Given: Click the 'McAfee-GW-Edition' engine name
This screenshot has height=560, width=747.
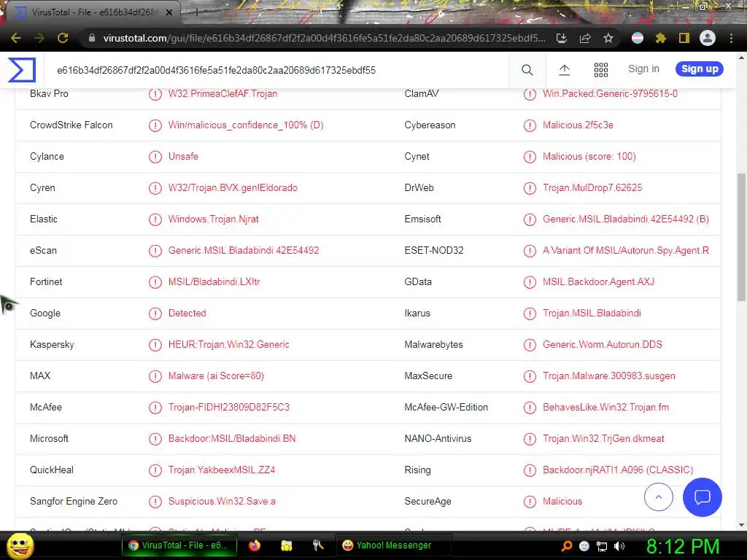Looking at the screenshot, I should tap(446, 407).
